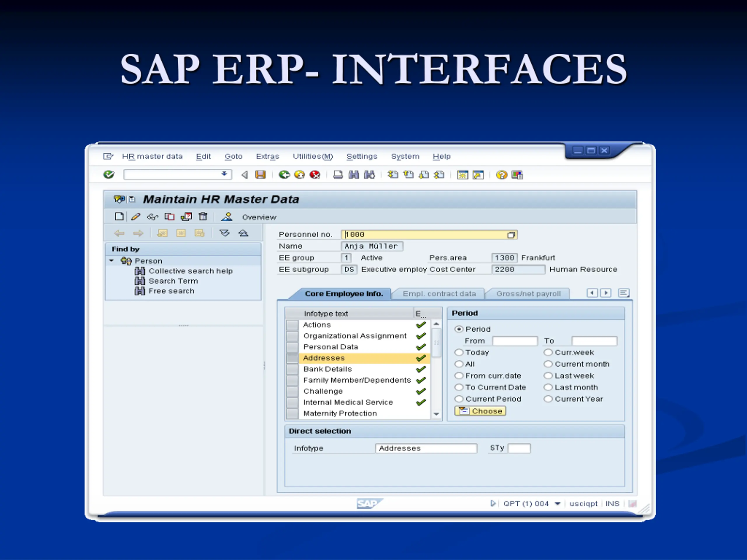Viewport: 747px width, 560px height.
Task: Open the command field dropdown arrow
Action: coord(224,174)
